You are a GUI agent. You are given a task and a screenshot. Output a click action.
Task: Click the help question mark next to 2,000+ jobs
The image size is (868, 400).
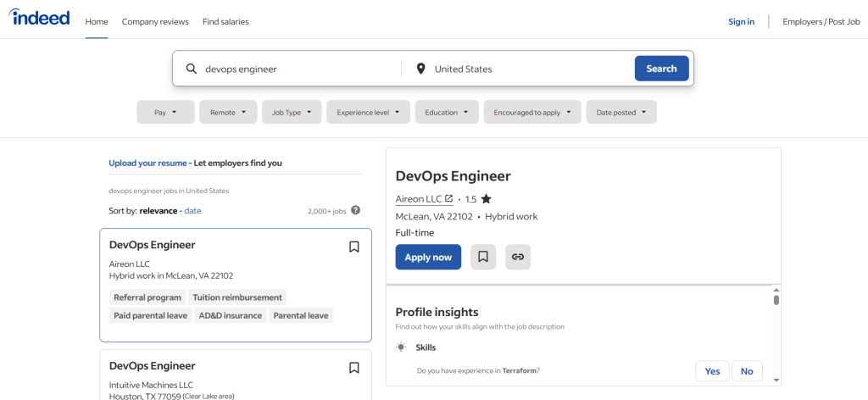(356, 210)
